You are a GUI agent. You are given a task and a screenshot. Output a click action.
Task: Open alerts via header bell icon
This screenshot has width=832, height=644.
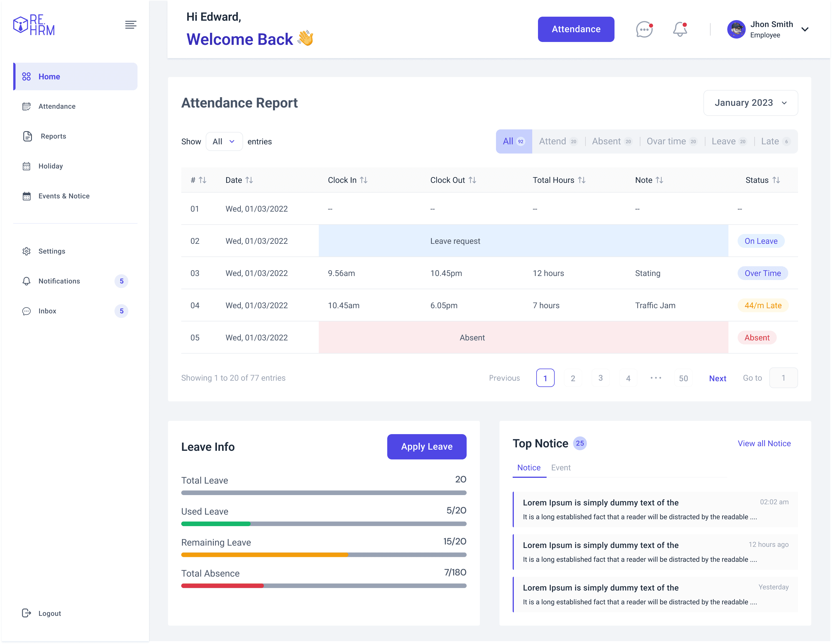680,29
